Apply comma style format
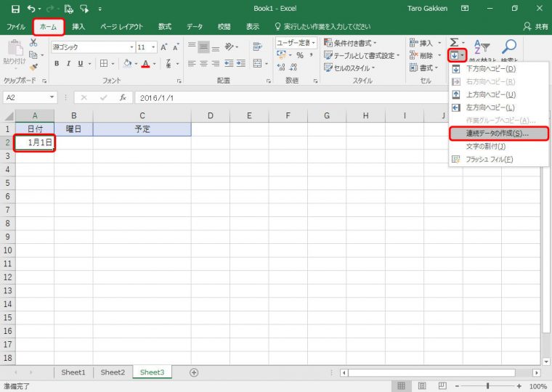 311,55
